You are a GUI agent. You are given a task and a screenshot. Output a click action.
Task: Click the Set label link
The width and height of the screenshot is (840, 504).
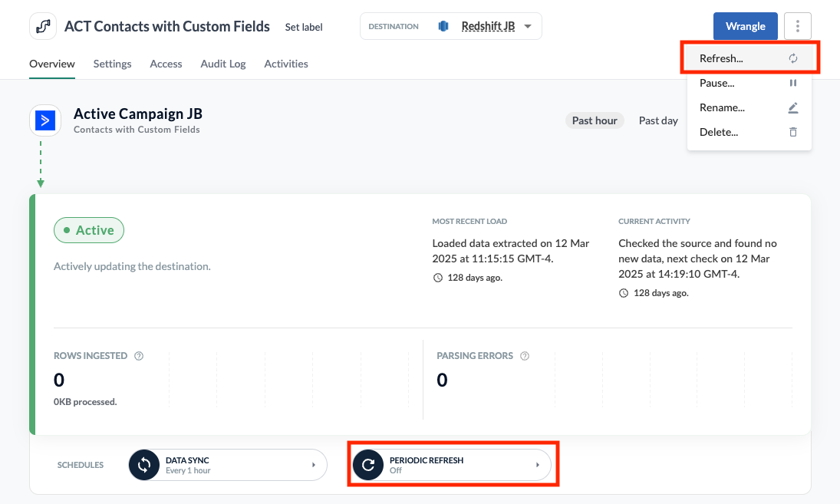click(304, 27)
